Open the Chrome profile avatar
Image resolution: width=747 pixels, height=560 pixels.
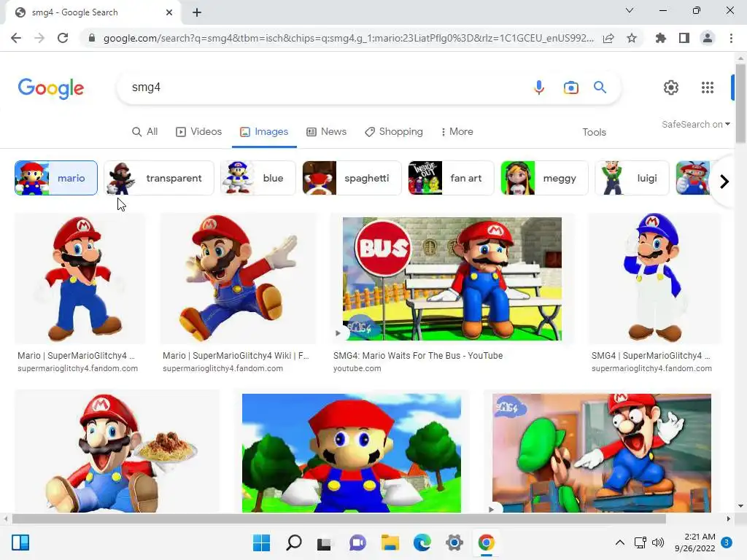click(708, 38)
